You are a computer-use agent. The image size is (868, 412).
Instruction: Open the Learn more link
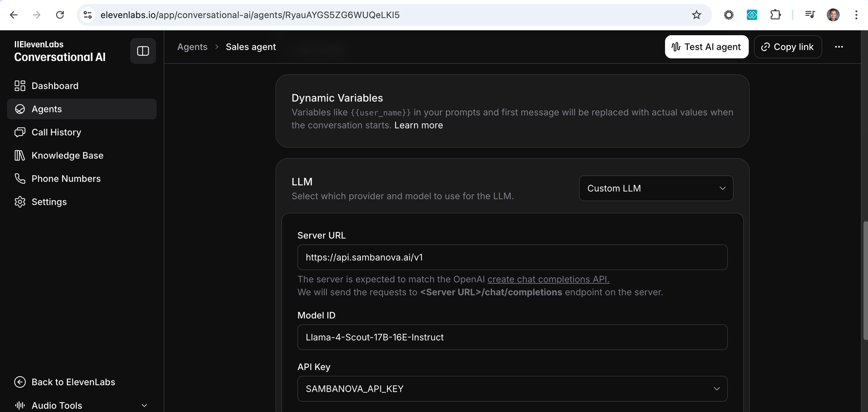[x=419, y=125]
